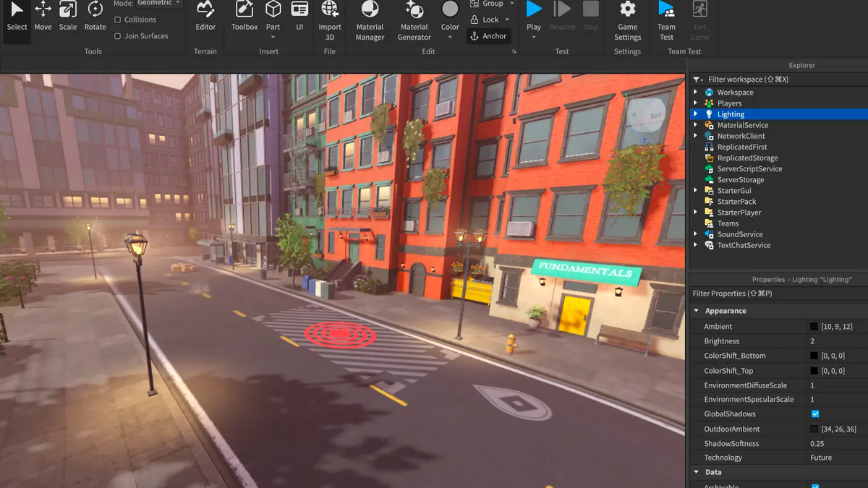Activate the Scale tool
Viewport: 868px width, 488px height.
point(68,16)
